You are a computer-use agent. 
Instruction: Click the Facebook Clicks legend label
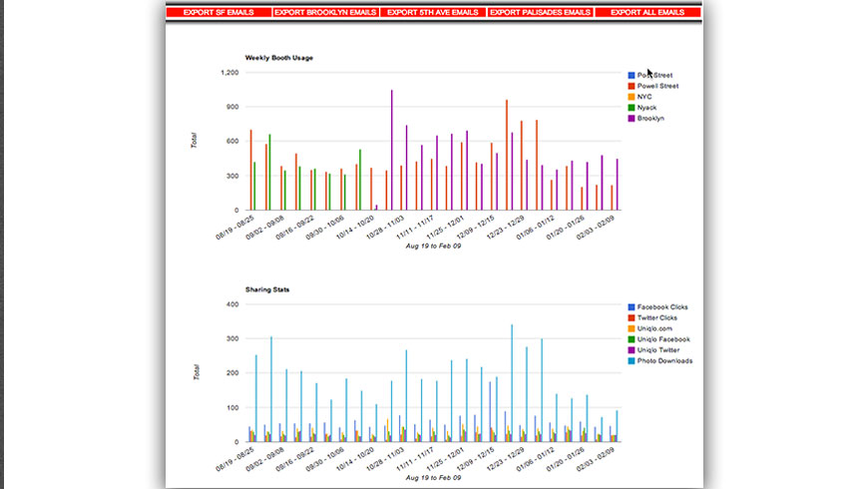[x=662, y=306]
